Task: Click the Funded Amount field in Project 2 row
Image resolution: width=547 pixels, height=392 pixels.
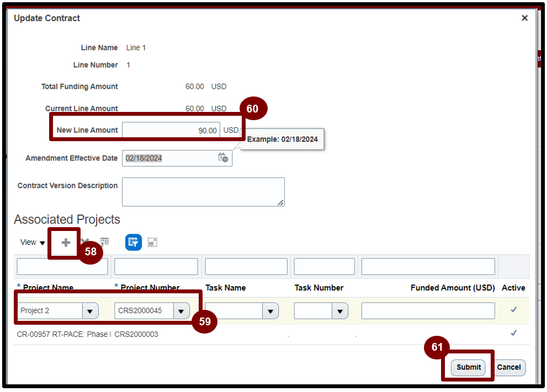Action: point(428,311)
